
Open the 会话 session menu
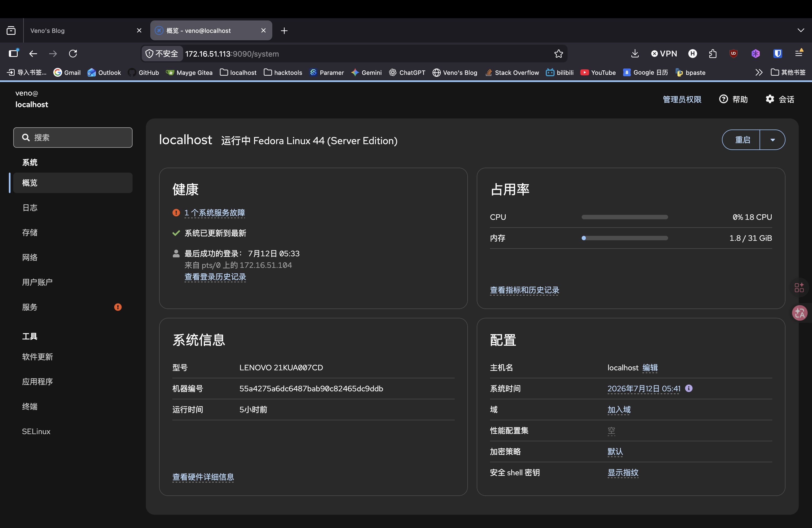click(780, 99)
